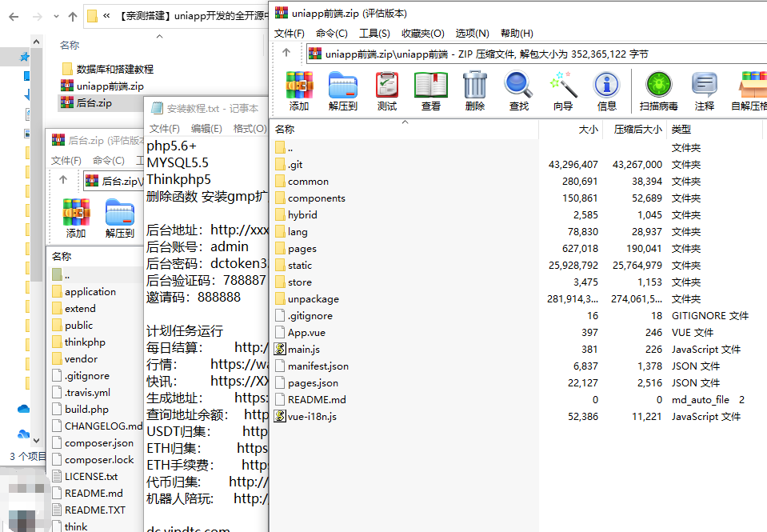Select 数据库和搭建教程 folder in Explorer

[115, 69]
